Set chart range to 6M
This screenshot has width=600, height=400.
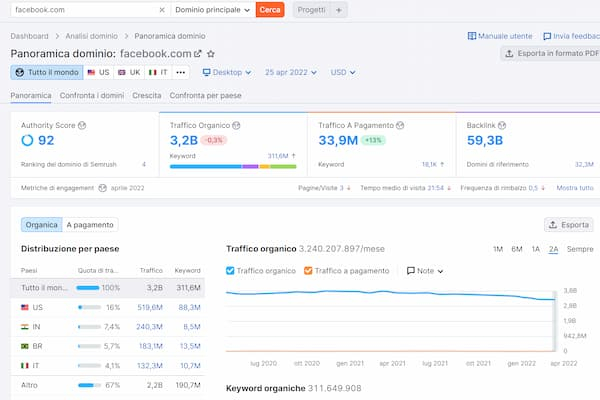point(517,249)
